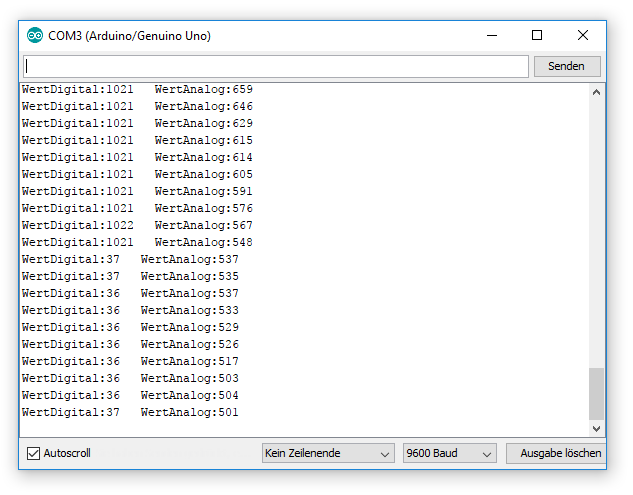
Task: Minimize the COM3 serial monitor window
Action: (x=492, y=36)
